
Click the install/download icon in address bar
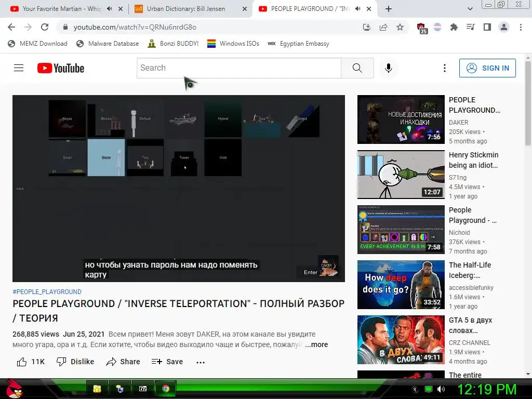[367, 27]
